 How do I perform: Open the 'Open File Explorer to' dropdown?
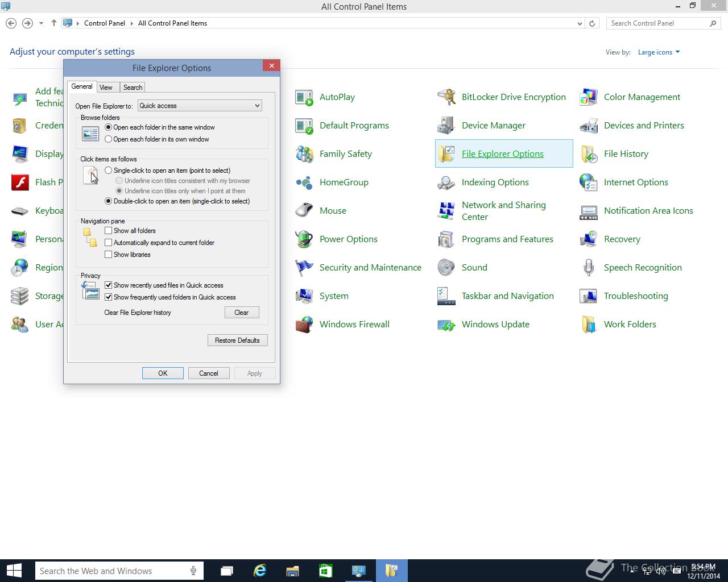pyautogui.click(x=200, y=106)
